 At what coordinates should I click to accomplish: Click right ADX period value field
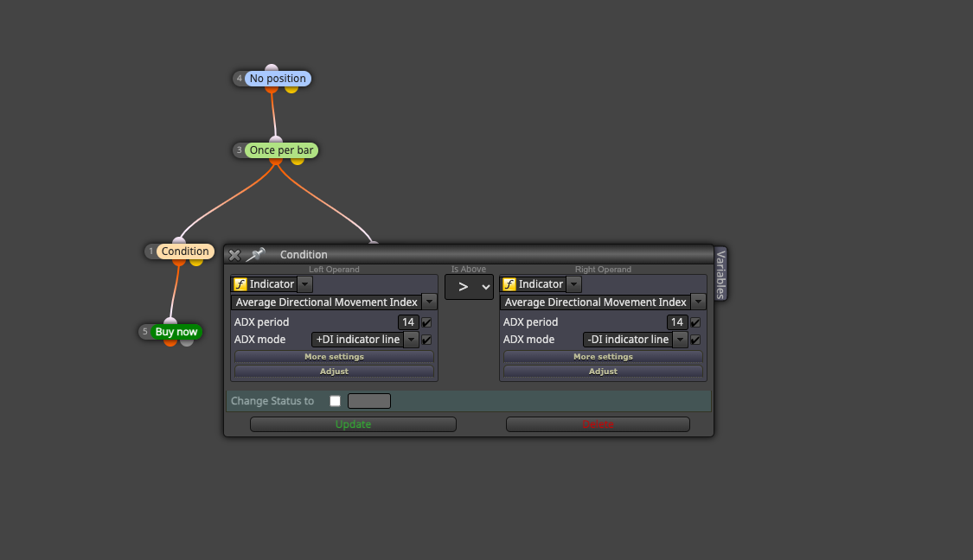[x=677, y=321]
